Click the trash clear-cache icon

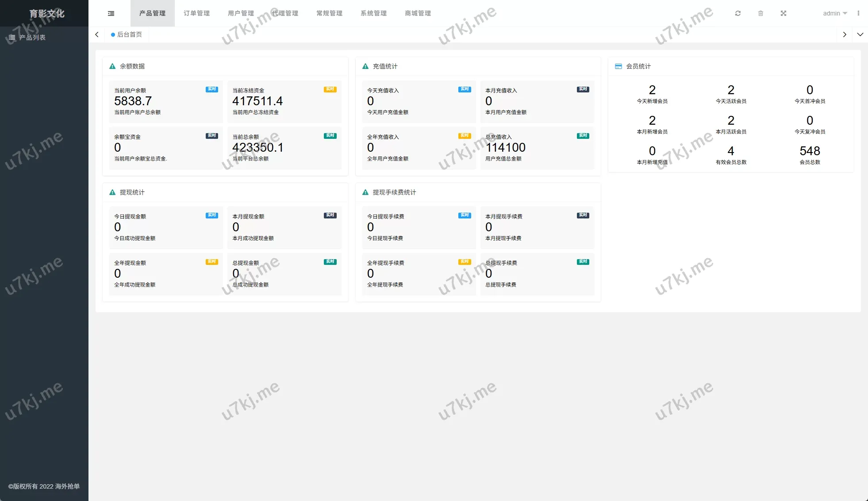[x=760, y=13]
